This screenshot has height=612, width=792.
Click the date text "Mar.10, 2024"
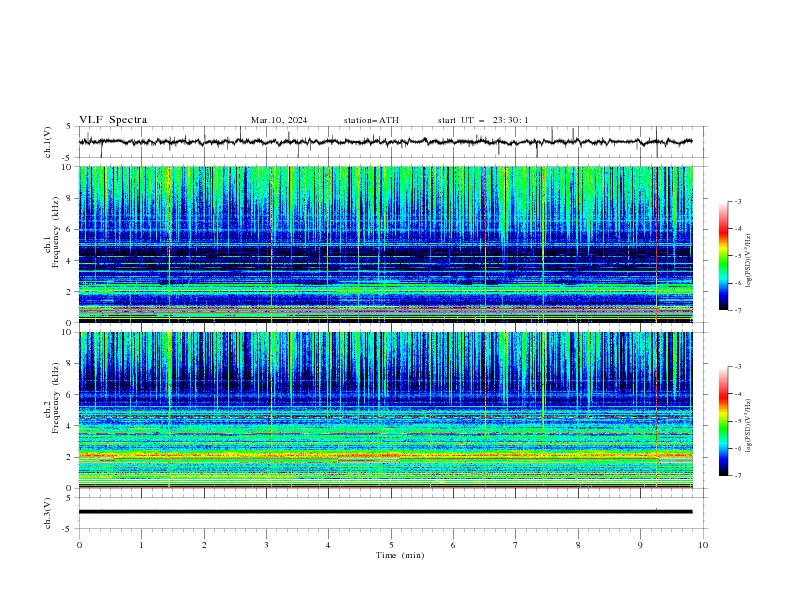point(279,120)
